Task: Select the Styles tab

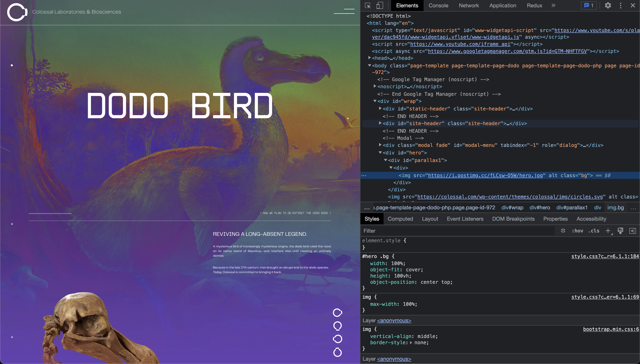Action: click(372, 219)
